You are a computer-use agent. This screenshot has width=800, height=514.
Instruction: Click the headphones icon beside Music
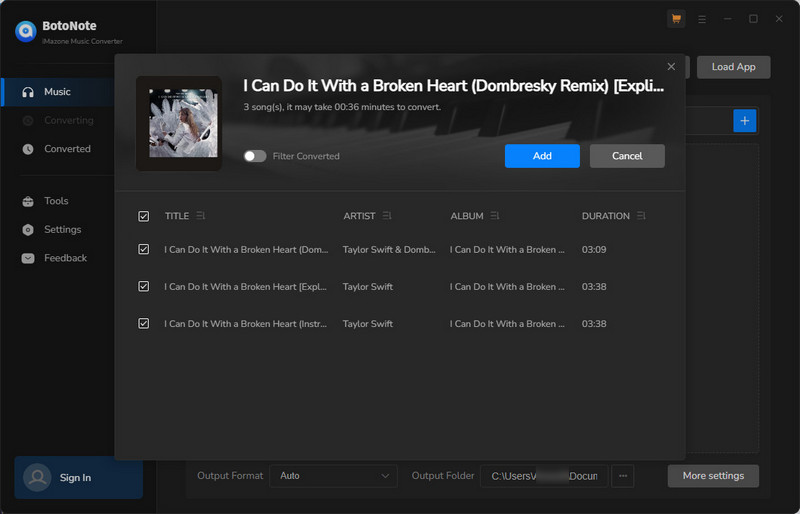coord(28,92)
